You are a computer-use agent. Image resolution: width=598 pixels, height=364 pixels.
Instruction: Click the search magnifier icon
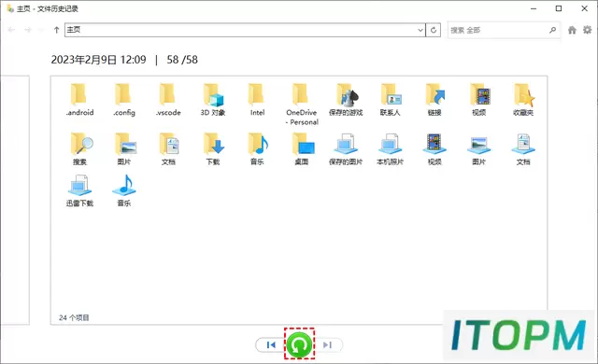point(552,30)
